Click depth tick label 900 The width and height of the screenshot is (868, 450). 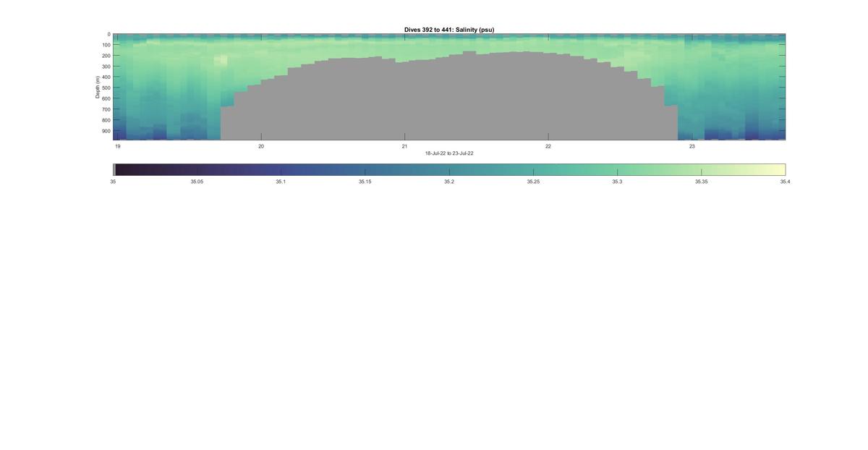click(106, 131)
